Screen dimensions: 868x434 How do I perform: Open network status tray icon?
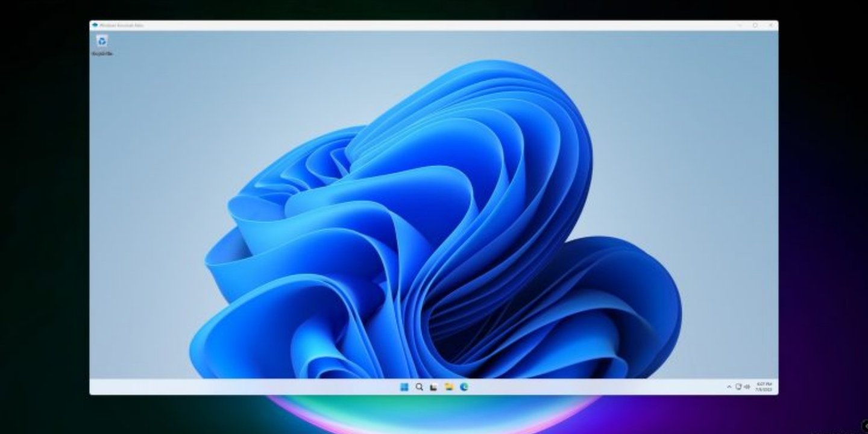pyautogui.click(x=738, y=387)
